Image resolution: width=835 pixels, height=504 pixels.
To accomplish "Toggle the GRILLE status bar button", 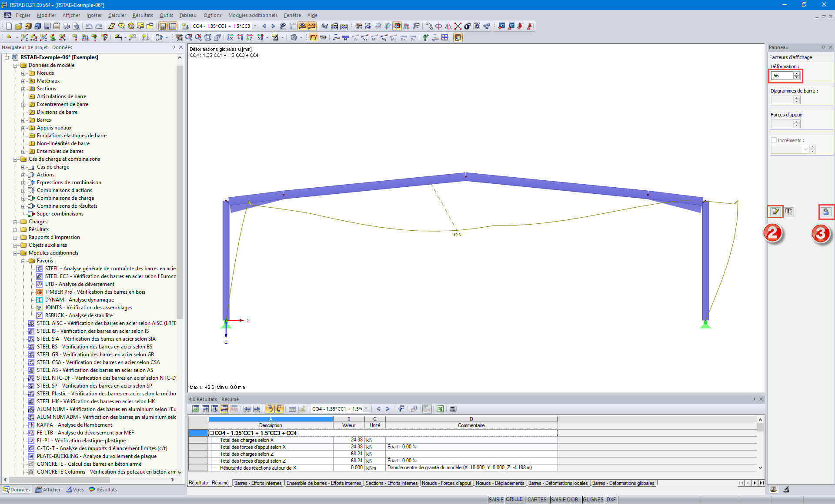I will coord(514,500).
